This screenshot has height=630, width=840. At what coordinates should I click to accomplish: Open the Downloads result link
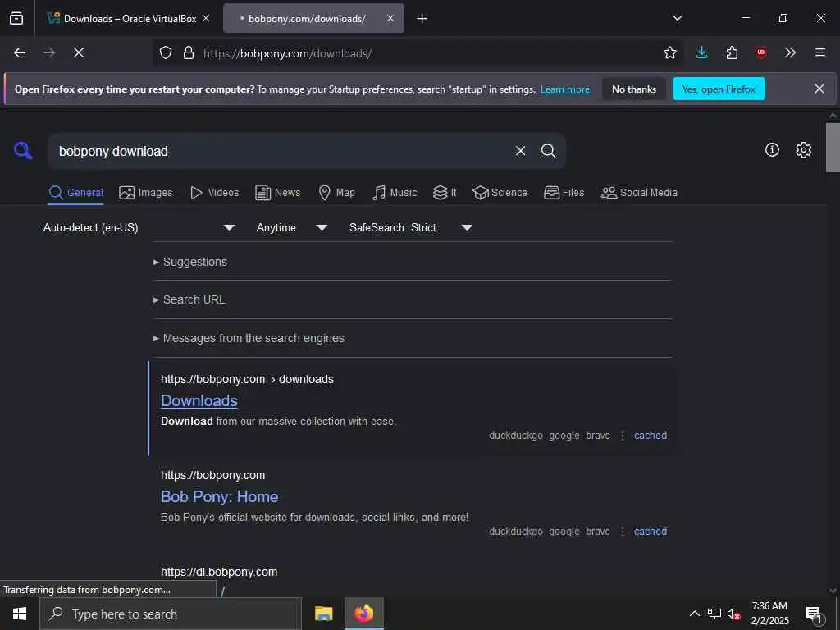pos(199,400)
